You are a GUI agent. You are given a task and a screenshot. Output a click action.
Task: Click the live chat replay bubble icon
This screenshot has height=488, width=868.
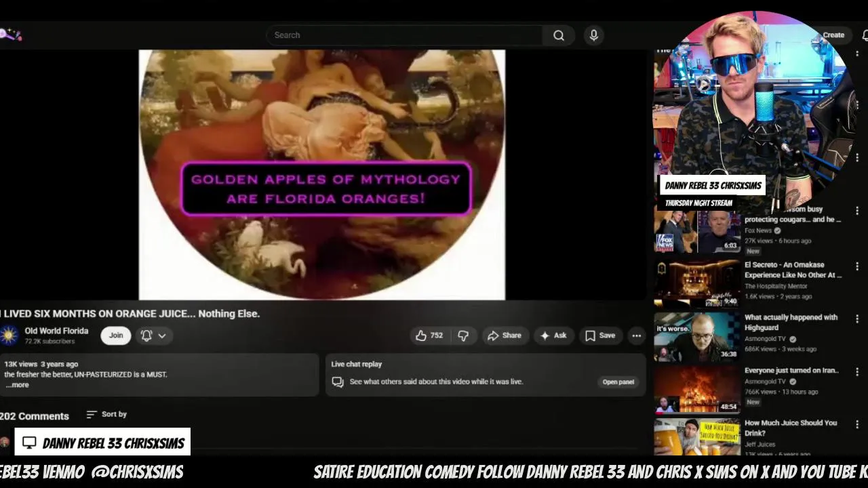[x=337, y=382]
